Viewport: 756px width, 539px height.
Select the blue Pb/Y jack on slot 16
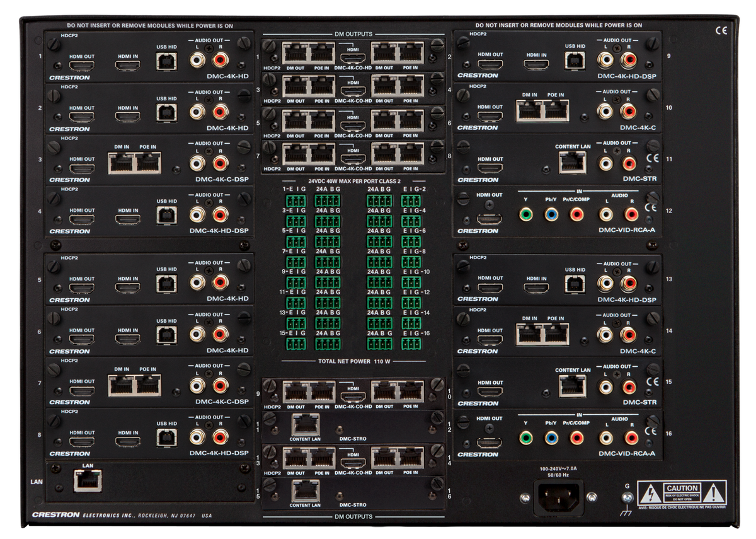coord(551,437)
